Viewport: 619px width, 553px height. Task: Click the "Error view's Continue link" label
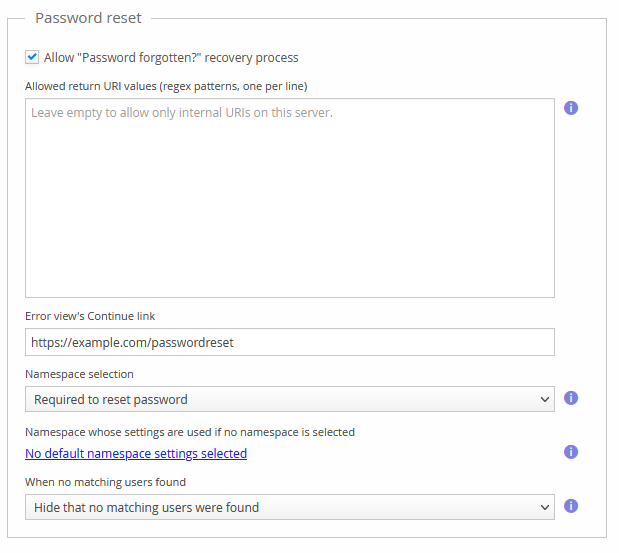point(90,316)
